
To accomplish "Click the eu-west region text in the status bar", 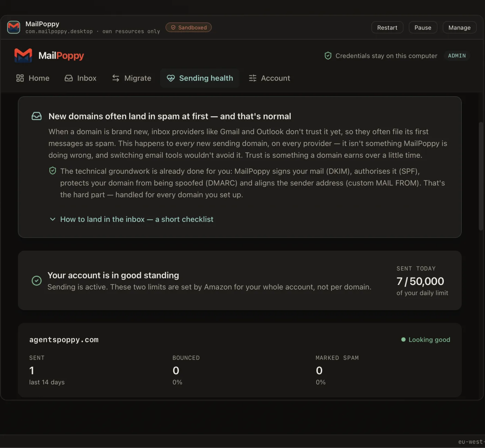I will (x=471, y=442).
